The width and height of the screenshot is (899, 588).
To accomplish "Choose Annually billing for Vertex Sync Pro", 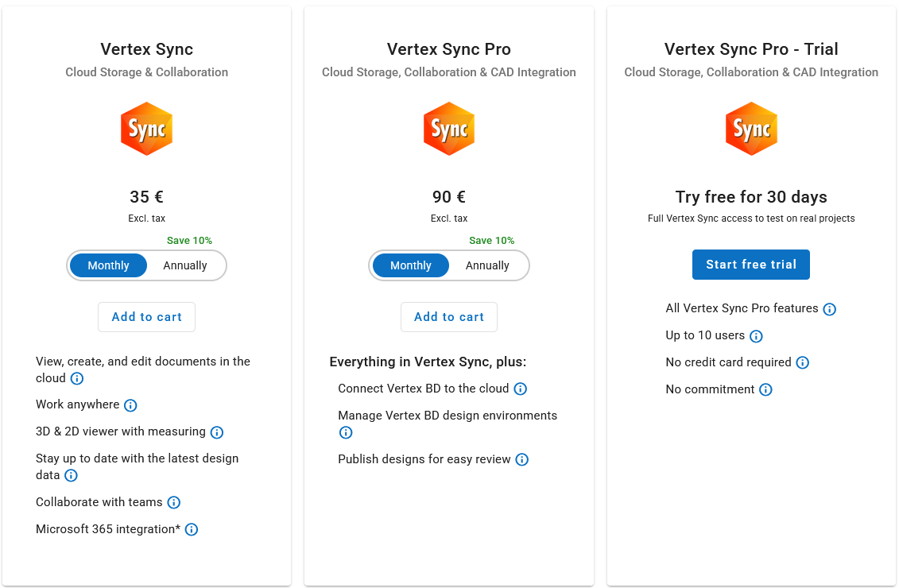I will (487, 265).
